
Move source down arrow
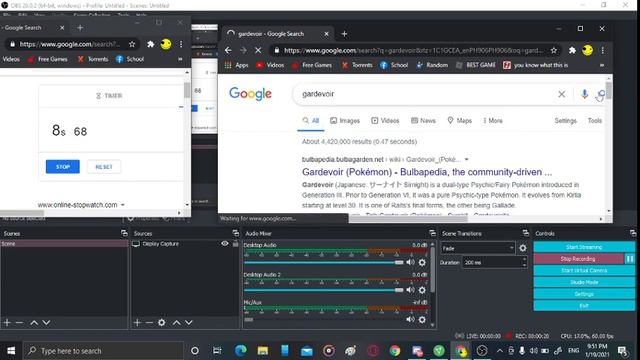189,322
